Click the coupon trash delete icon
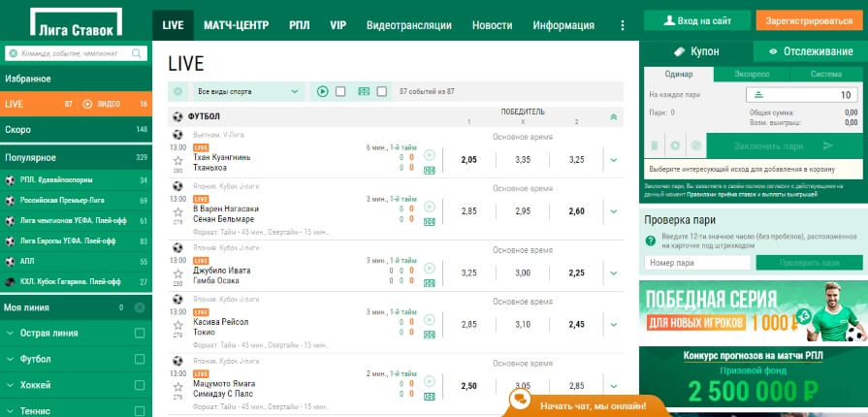This screenshot has width=868, height=417. [655, 145]
